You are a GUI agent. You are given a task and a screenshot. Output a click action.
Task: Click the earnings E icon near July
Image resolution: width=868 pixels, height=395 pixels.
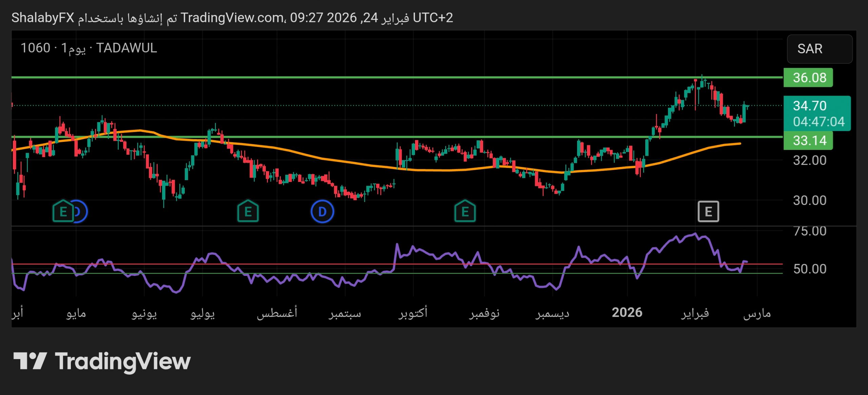click(248, 211)
